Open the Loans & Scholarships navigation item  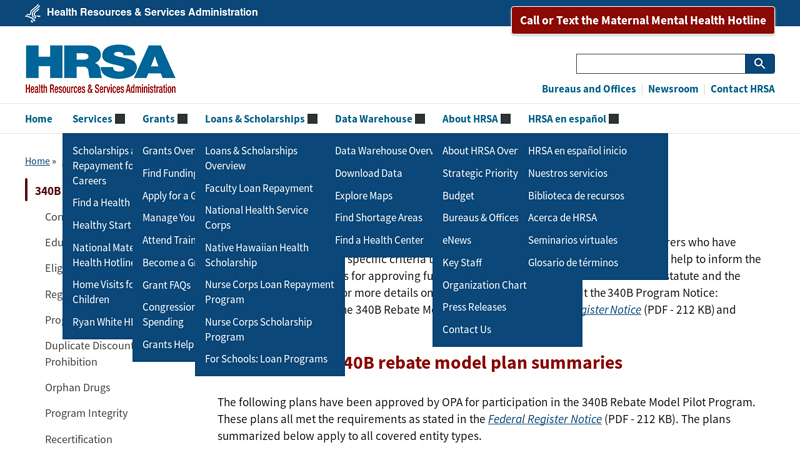pyautogui.click(x=255, y=119)
